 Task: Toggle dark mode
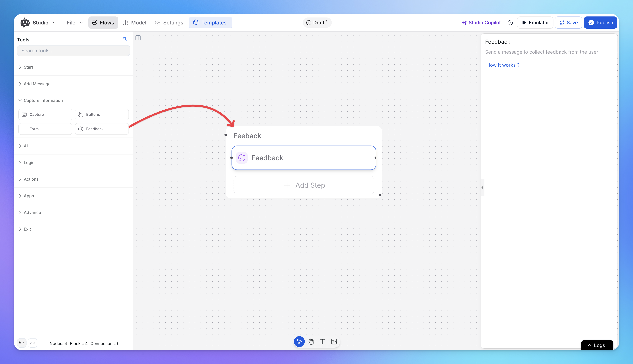click(x=510, y=23)
